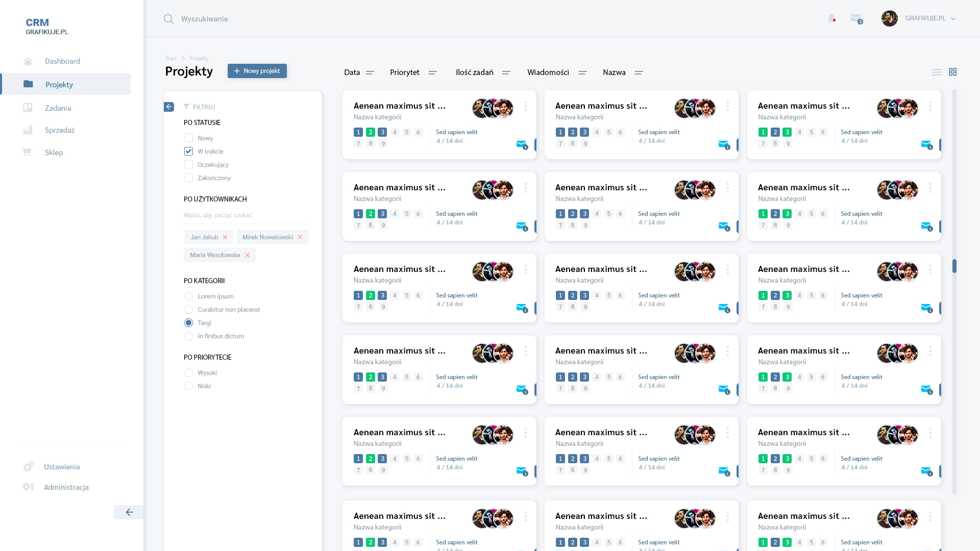
Task: Select the Wysoki priority radio button
Action: [188, 372]
